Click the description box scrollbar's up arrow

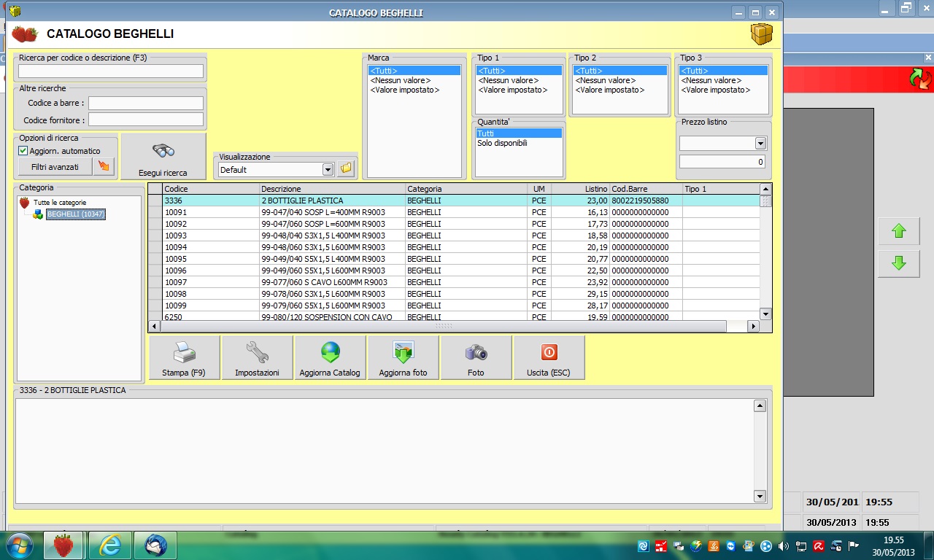click(x=760, y=405)
